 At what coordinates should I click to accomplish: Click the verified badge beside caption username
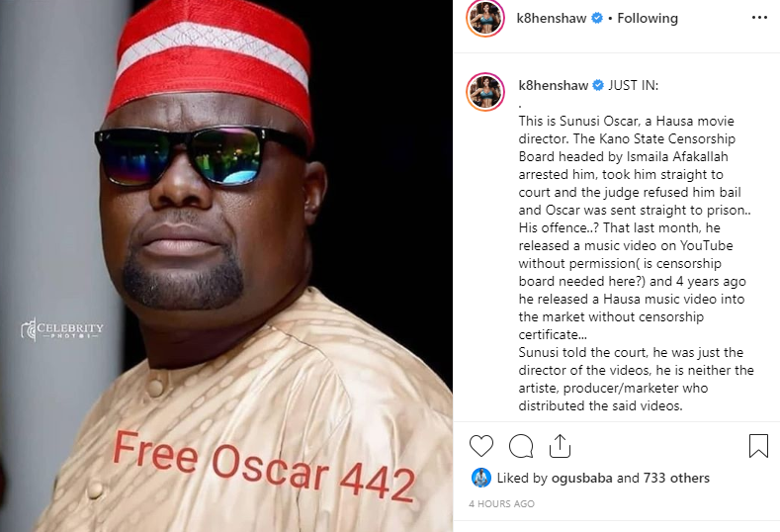pyautogui.click(x=598, y=86)
